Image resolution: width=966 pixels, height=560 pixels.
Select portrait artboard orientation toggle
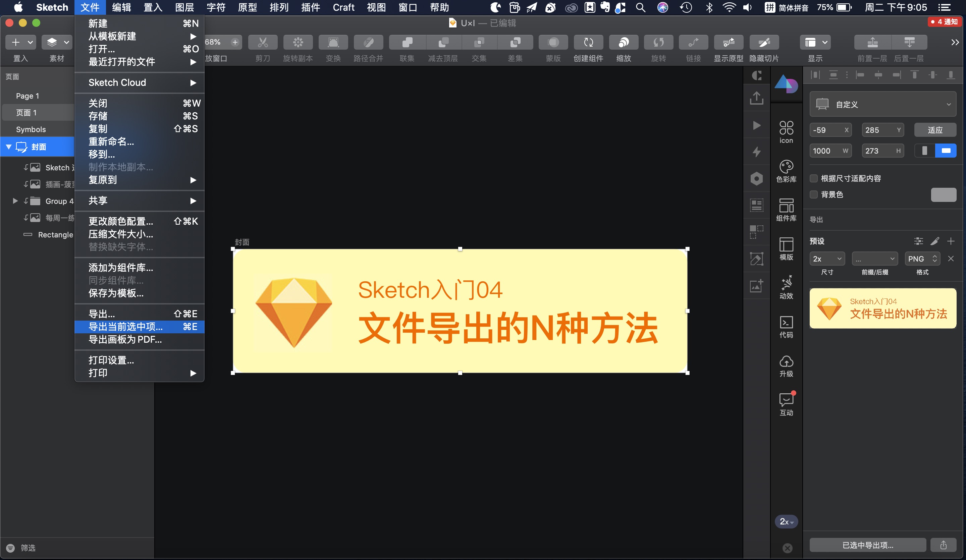click(925, 151)
